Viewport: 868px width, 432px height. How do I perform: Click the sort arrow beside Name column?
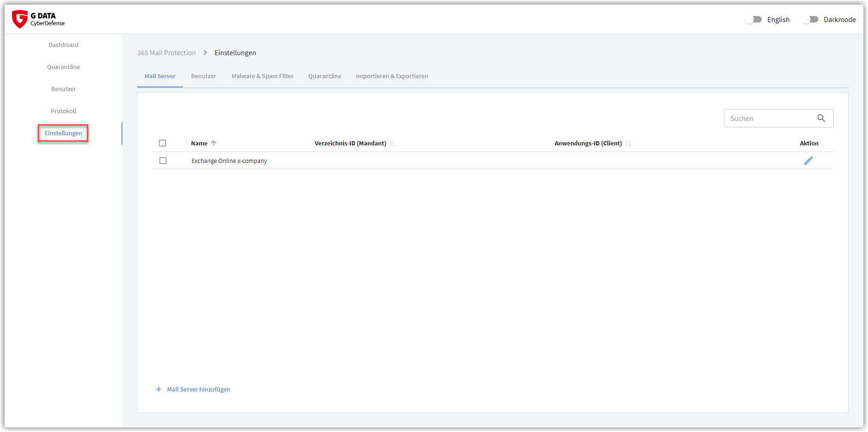214,143
